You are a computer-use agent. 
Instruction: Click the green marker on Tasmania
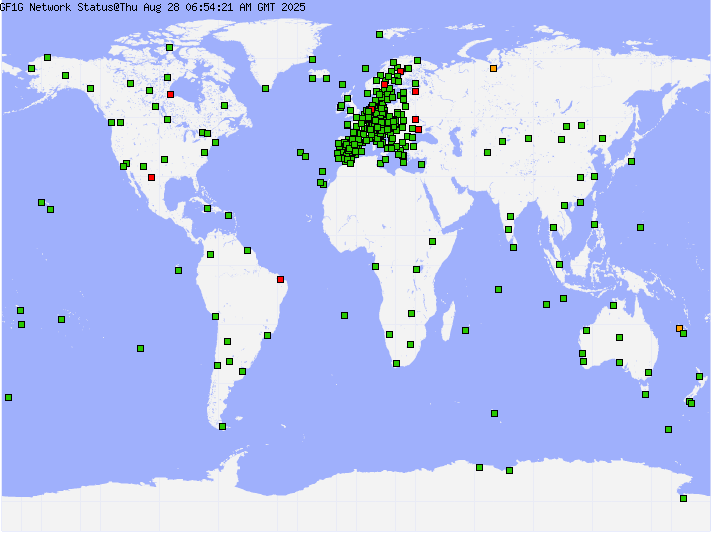[646, 395]
